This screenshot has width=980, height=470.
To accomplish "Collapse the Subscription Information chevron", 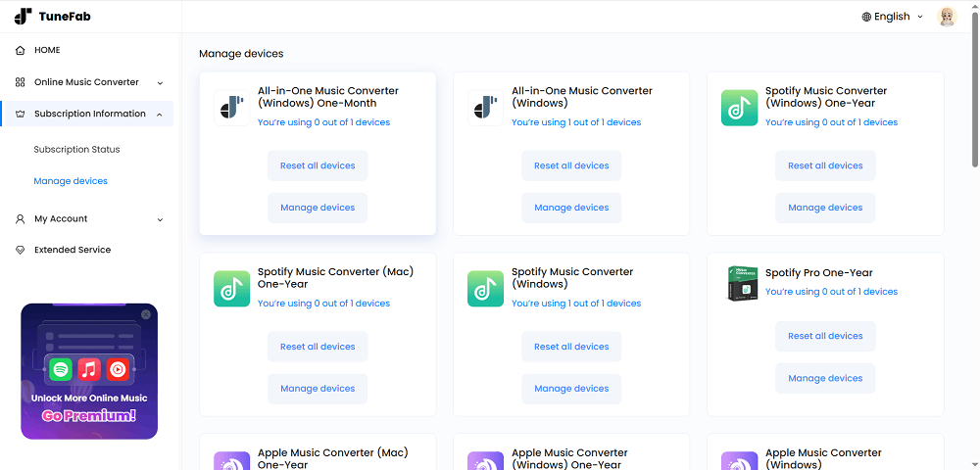I will 160,115.
